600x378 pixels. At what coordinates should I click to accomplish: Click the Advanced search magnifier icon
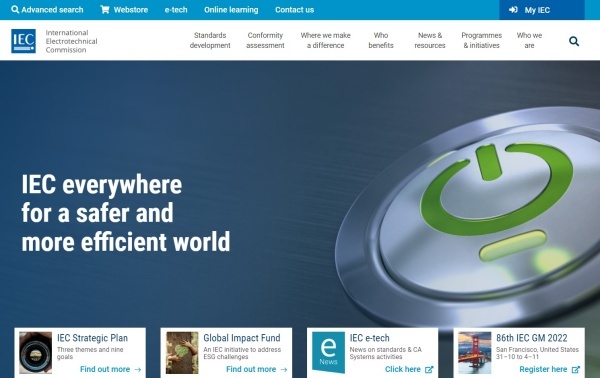click(15, 10)
